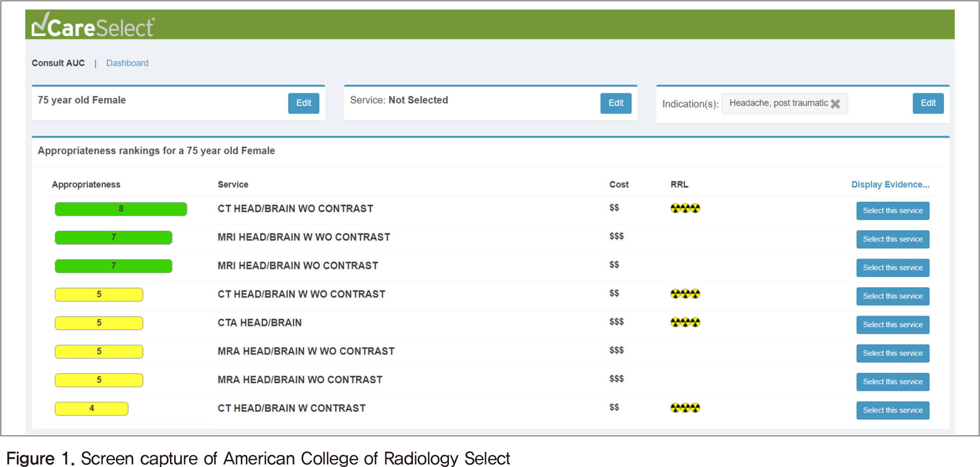Click appropriateness bar for MRI HEAD/BRAIN WO CONTRAST
The image size is (980, 467).
point(114,266)
